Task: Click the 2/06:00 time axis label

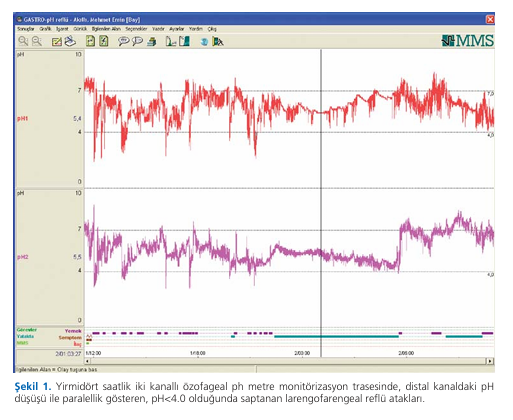Action: click(406, 353)
